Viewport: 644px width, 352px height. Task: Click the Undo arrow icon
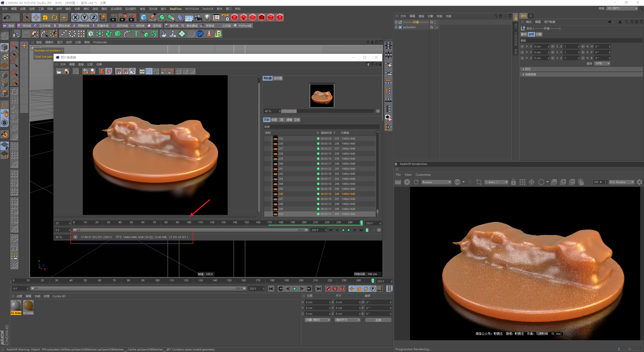click(7, 17)
